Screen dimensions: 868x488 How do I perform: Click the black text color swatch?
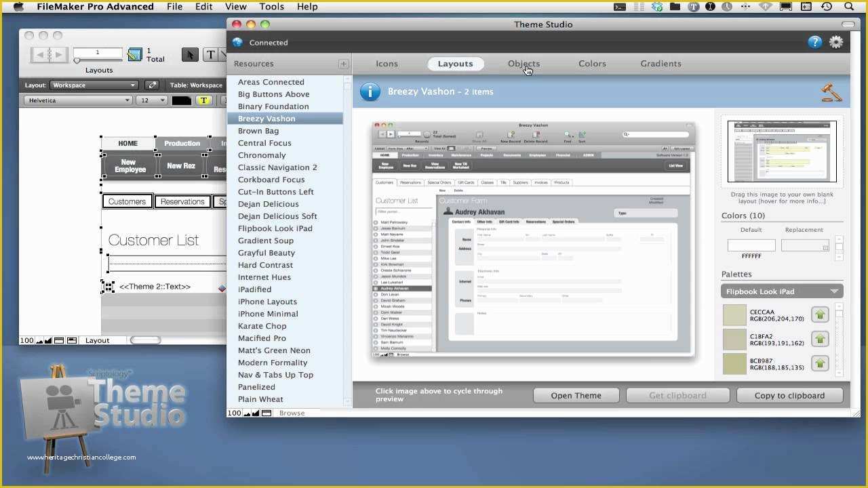tap(181, 100)
